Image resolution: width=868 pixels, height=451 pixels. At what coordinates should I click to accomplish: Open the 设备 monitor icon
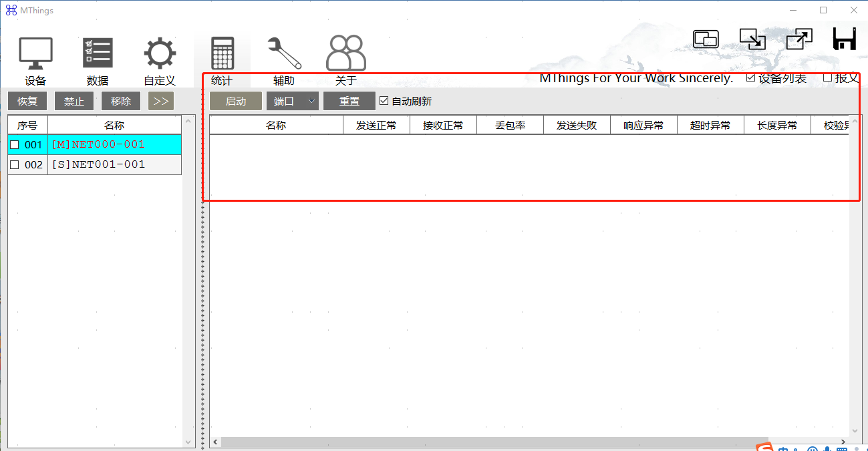point(35,53)
